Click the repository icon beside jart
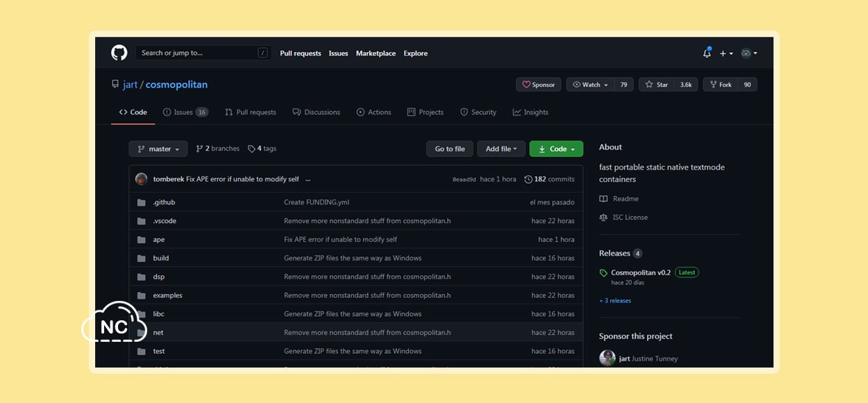Viewport: 868px width, 403px height. pyautogui.click(x=115, y=84)
